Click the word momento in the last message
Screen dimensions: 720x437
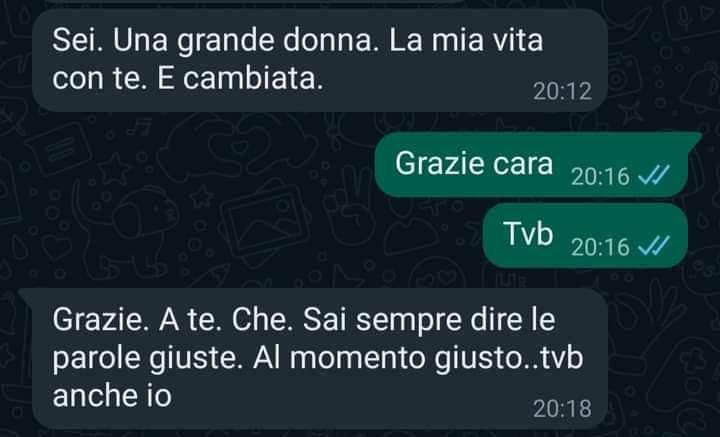tap(358, 358)
